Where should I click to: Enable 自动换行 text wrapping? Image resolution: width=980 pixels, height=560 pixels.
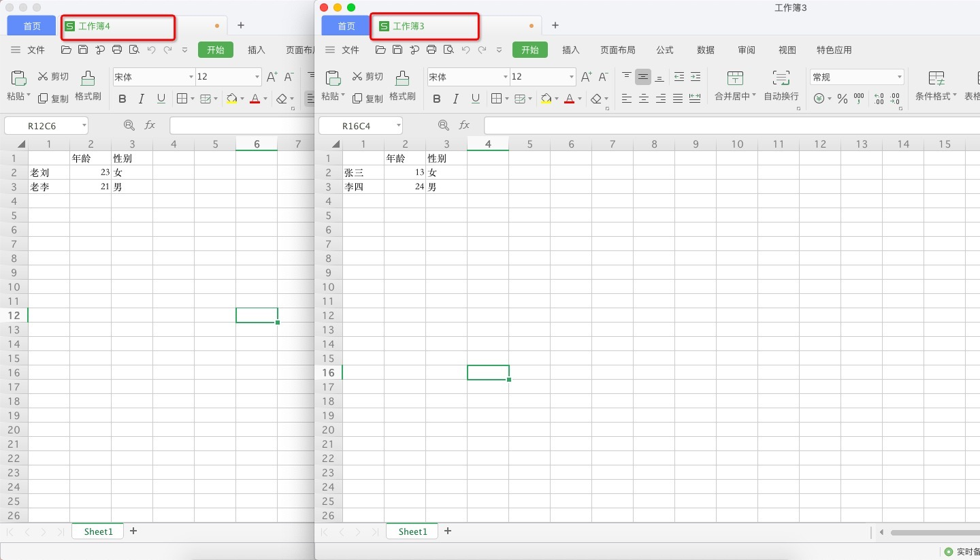pyautogui.click(x=779, y=86)
